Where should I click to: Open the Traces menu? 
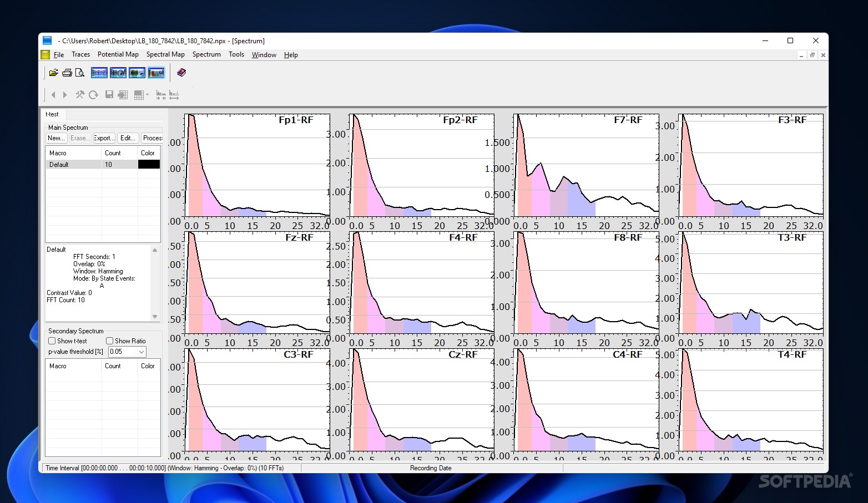click(x=80, y=54)
